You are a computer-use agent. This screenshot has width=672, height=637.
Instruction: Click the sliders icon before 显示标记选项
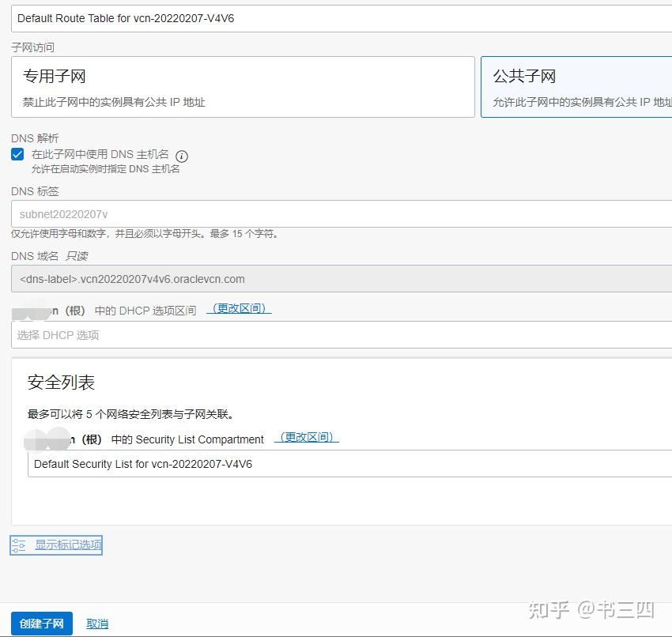(x=19, y=545)
